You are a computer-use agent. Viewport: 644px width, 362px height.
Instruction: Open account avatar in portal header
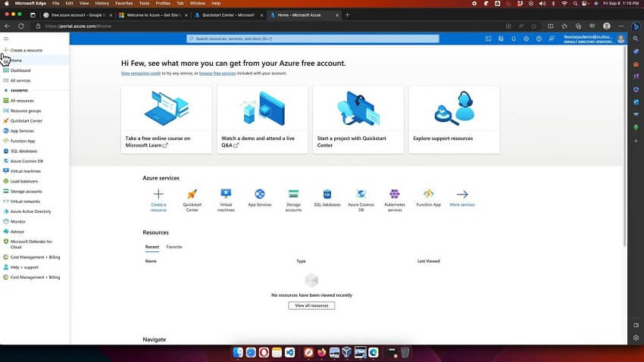coord(621,39)
